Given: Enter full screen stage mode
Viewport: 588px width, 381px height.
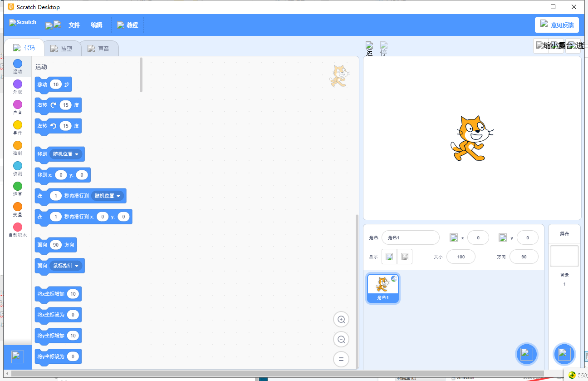Looking at the screenshot, I should [x=573, y=45].
